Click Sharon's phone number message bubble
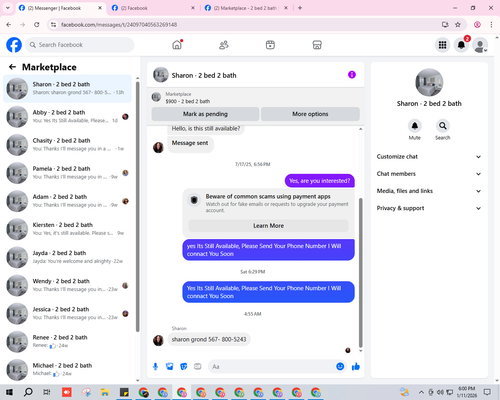 (209, 339)
